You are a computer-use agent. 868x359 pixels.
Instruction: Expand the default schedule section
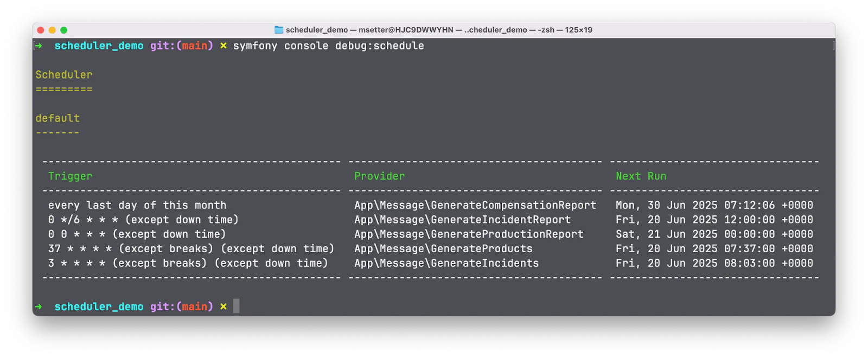point(57,118)
